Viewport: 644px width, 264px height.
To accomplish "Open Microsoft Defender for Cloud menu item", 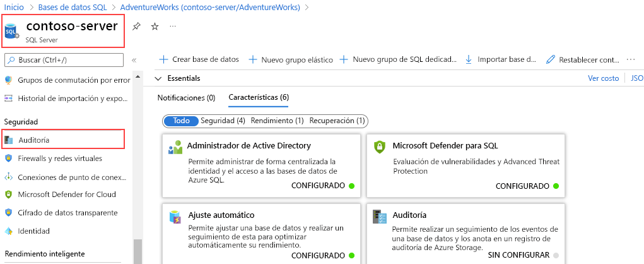I will [x=67, y=195].
